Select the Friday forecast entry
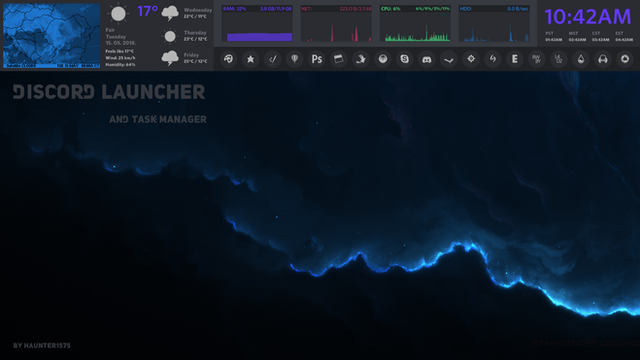Viewport: 640px width, 360px height. (x=186, y=58)
